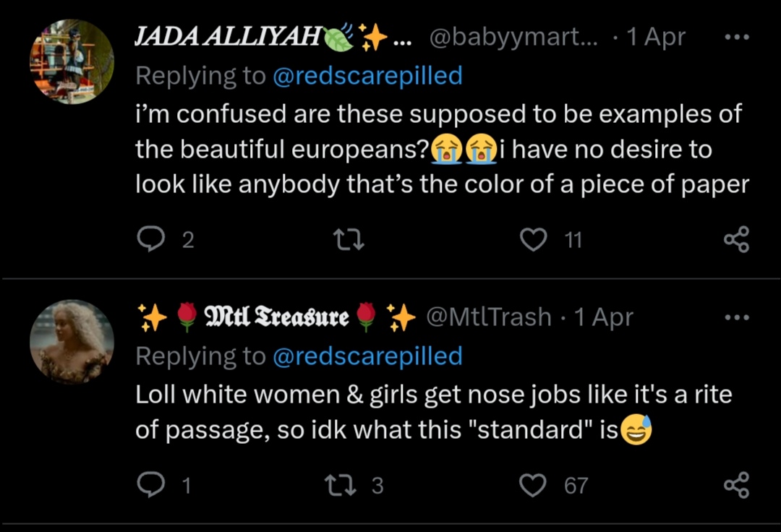Image resolution: width=781 pixels, height=532 pixels.
Task: Open JADA ALLIYAH's profile picture
Action: 72,61
